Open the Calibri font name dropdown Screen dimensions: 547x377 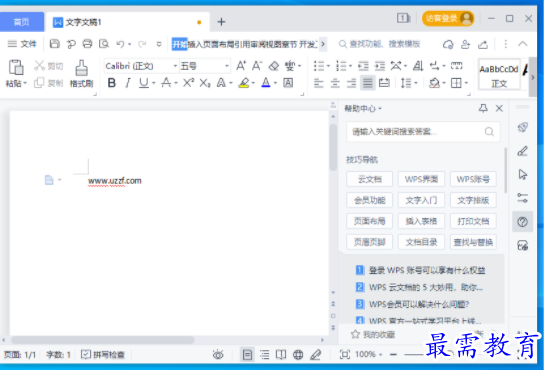[175, 66]
